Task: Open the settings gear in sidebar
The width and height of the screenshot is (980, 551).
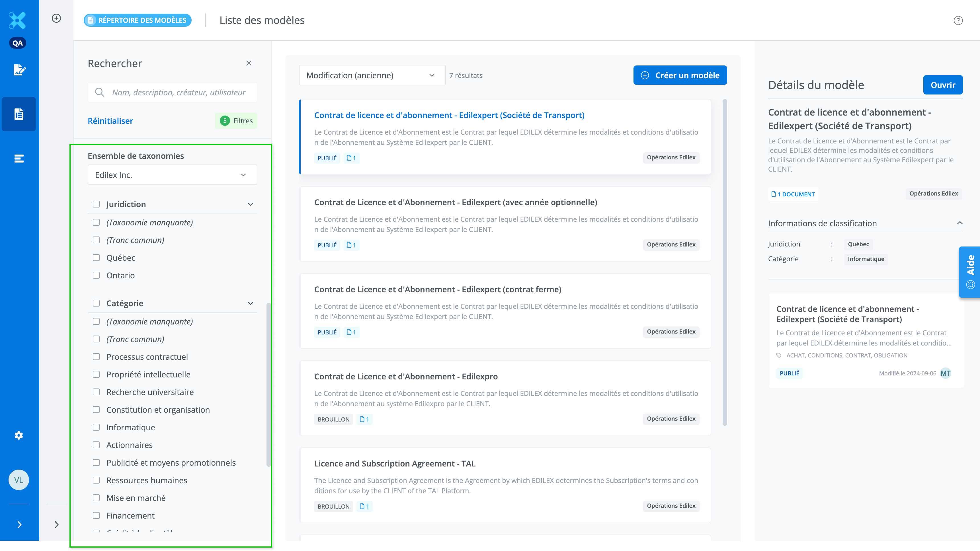Action: [19, 435]
